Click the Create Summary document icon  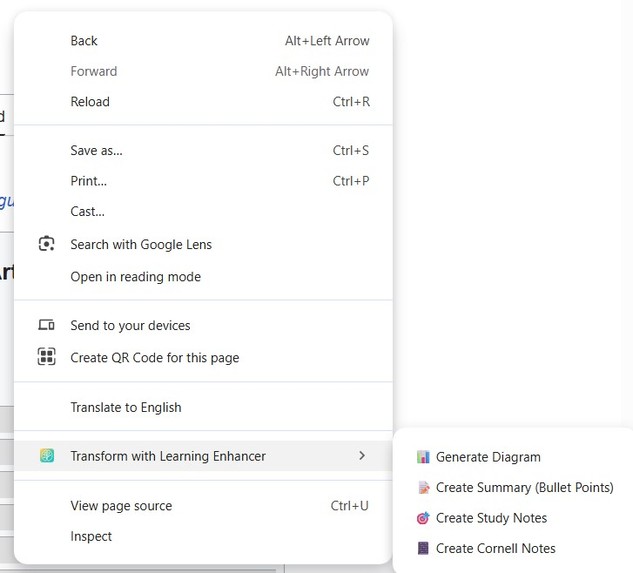(423, 487)
